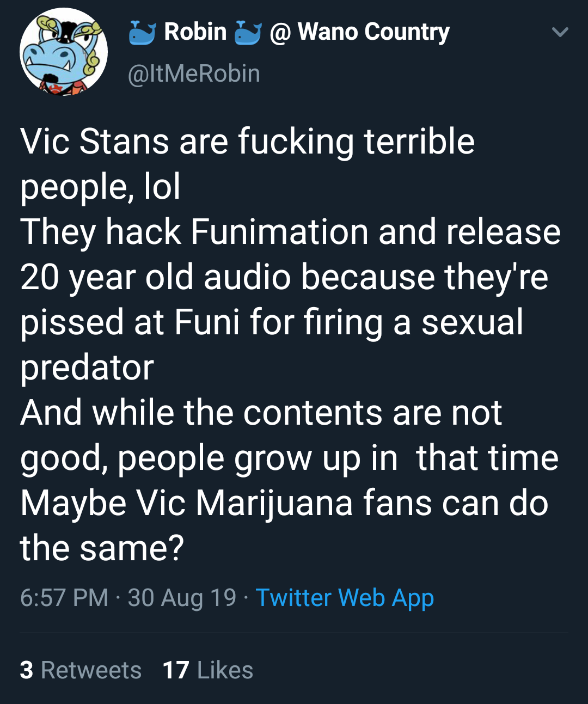Open the display name Robin
Screen dimensions: 588x704
[195, 32]
